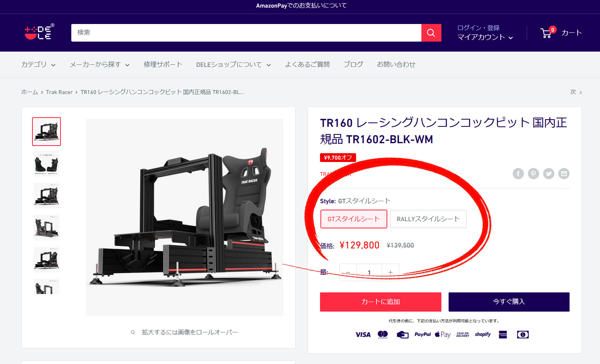
Task: Open 修理サポート menu item
Action: [x=163, y=64]
